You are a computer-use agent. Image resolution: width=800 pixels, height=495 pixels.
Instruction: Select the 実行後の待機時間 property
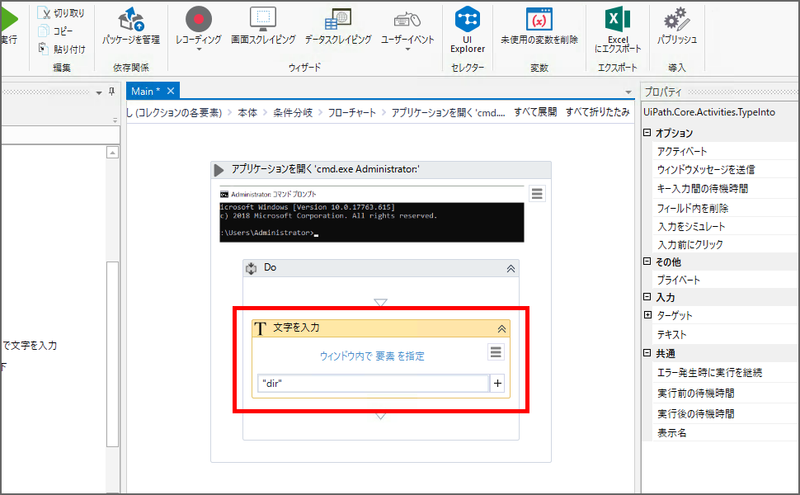pos(726,414)
